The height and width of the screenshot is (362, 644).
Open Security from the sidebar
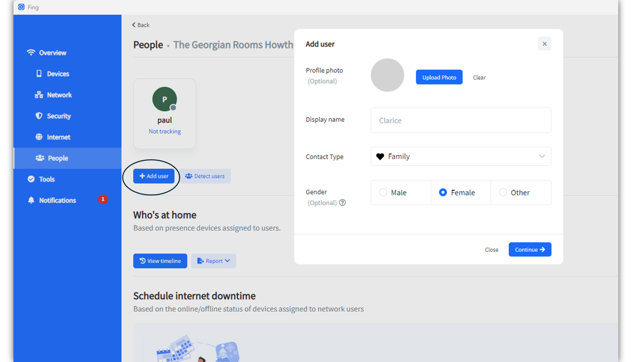click(39, 116)
